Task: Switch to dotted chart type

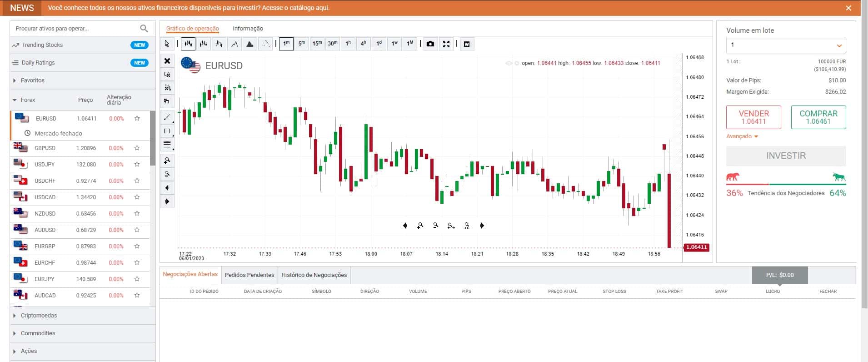Action: coord(265,44)
